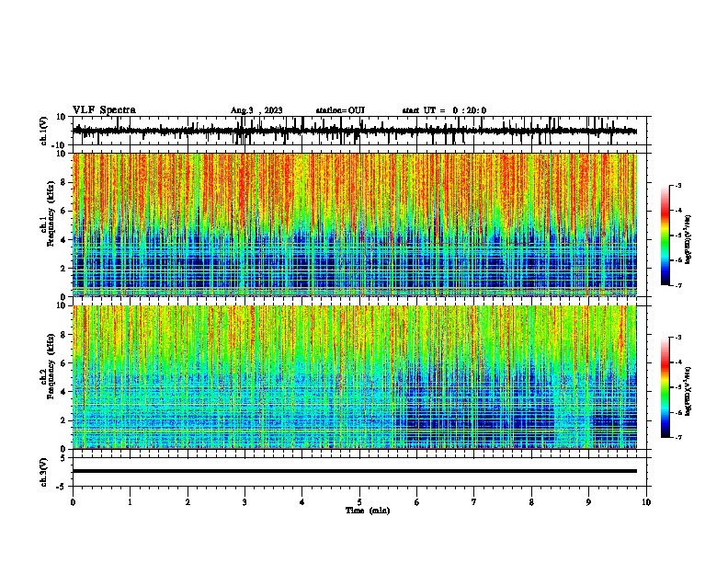
Task: Click the "VLF Spectra" plot title
Action: click(x=104, y=110)
